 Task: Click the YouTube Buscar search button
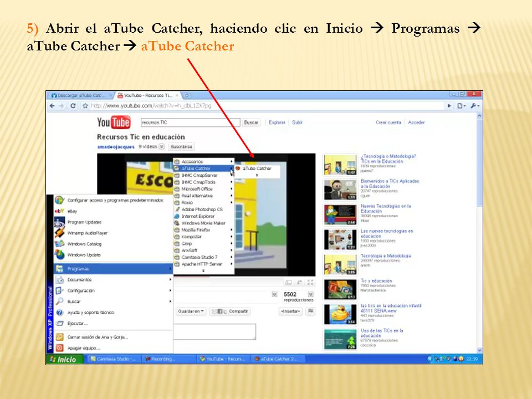(x=251, y=122)
